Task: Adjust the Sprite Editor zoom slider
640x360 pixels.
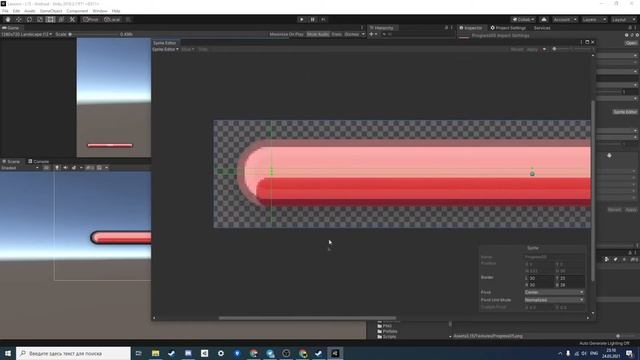Action: (571, 49)
